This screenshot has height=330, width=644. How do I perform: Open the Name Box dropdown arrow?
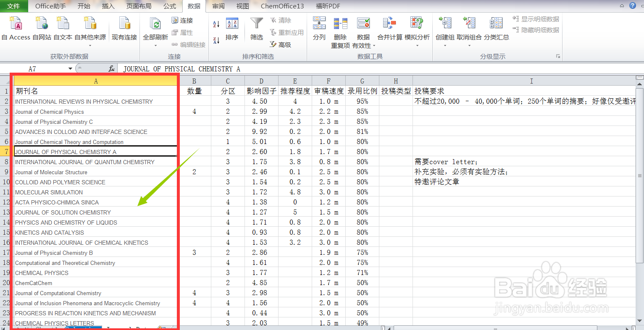(x=69, y=68)
